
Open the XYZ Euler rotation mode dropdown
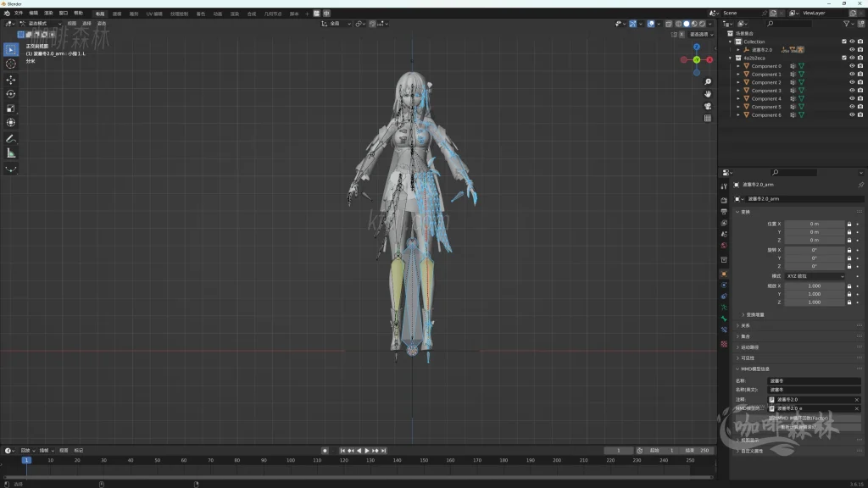point(815,276)
